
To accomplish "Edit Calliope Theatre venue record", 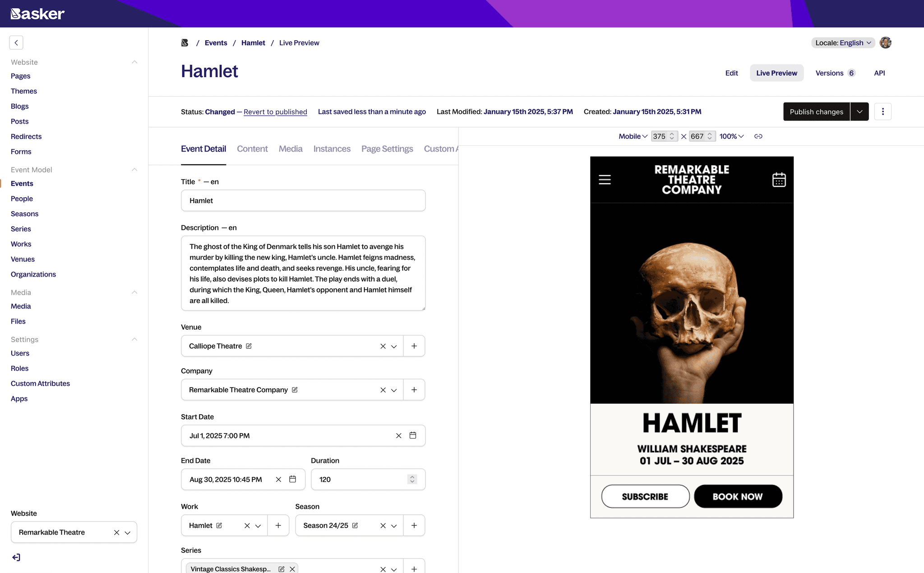I will (249, 346).
